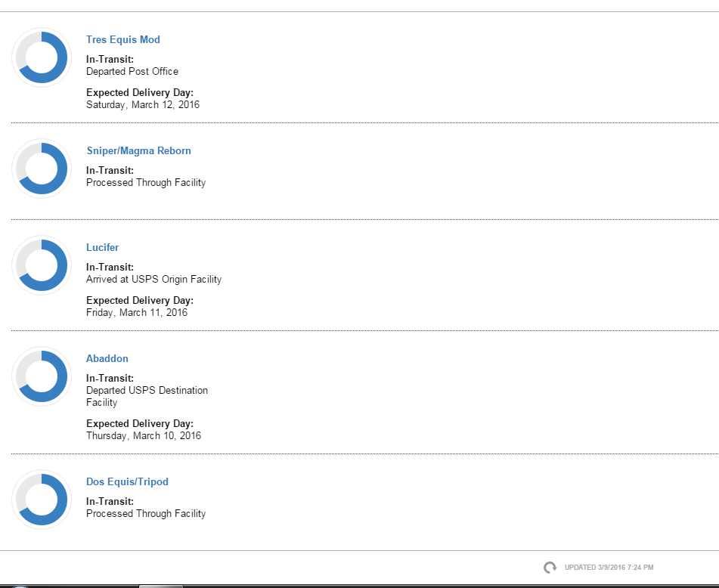Click Processed Through Facility under Dos Equis/Tripod

click(146, 514)
